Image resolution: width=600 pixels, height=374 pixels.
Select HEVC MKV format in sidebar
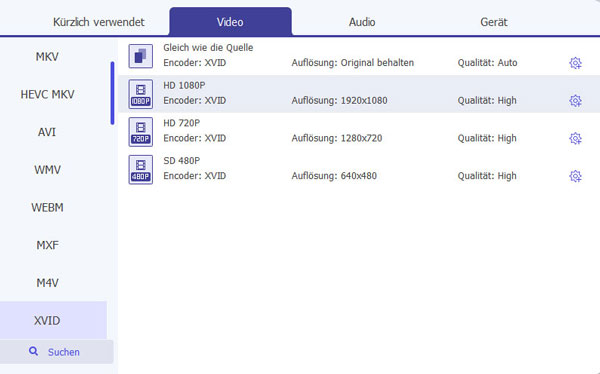coord(47,94)
